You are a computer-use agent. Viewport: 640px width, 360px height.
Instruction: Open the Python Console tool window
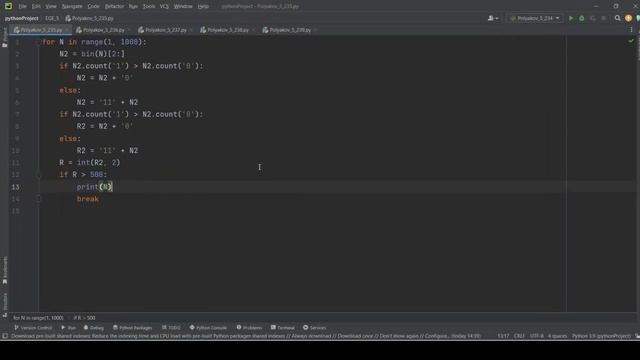208,328
